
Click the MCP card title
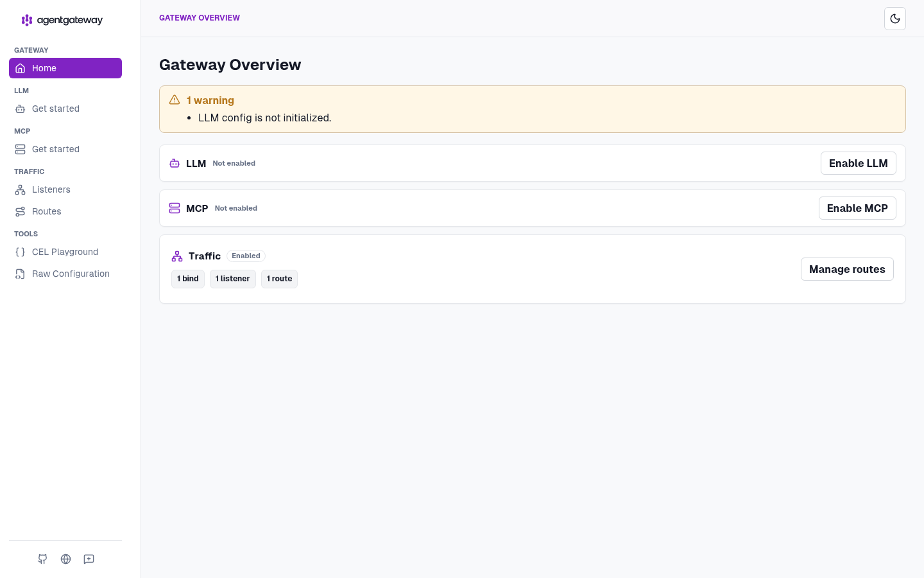pyautogui.click(x=197, y=208)
